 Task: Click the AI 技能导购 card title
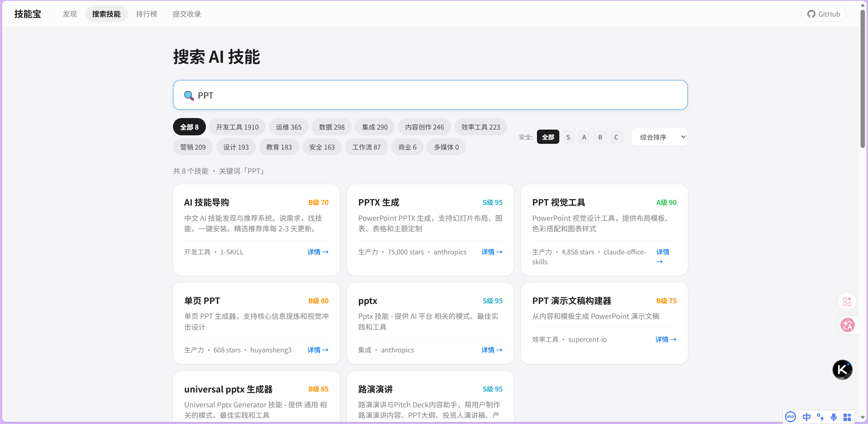[207, 203]
